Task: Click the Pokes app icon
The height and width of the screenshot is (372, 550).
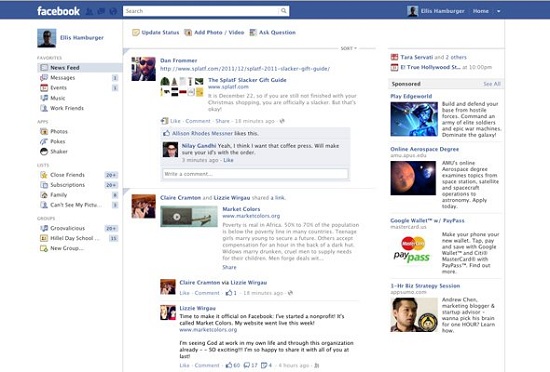Action: 44,141
